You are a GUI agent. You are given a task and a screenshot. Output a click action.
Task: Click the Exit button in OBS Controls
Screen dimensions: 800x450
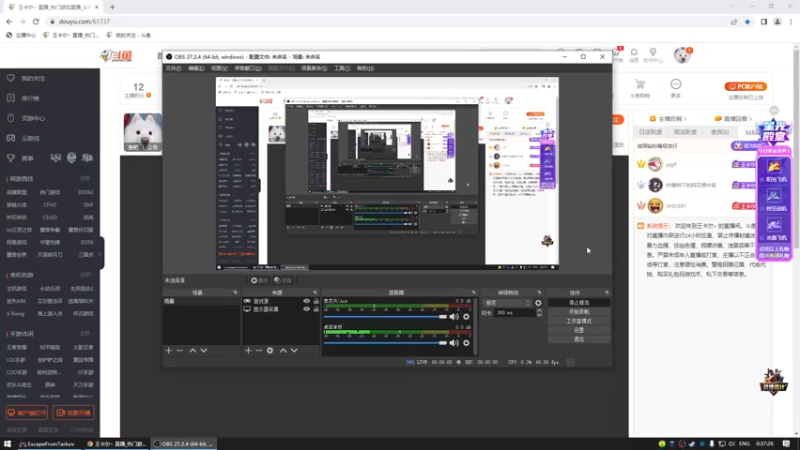[579, 339]
